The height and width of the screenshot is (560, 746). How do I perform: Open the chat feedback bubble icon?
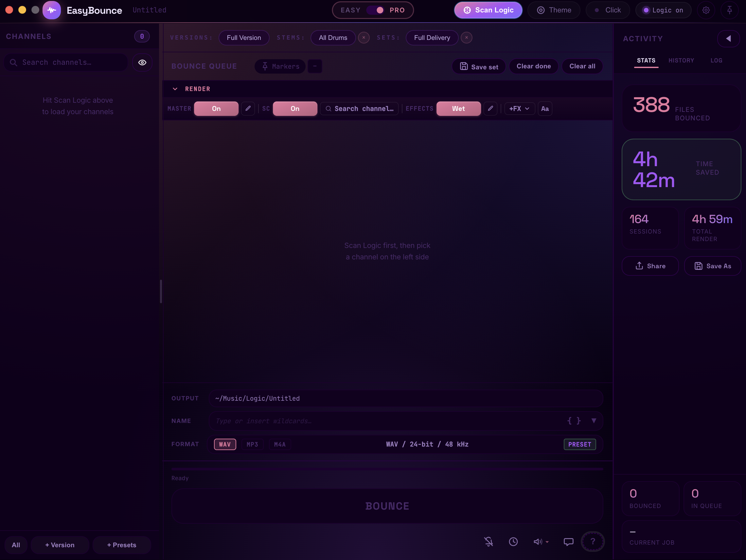click(569, 542)
